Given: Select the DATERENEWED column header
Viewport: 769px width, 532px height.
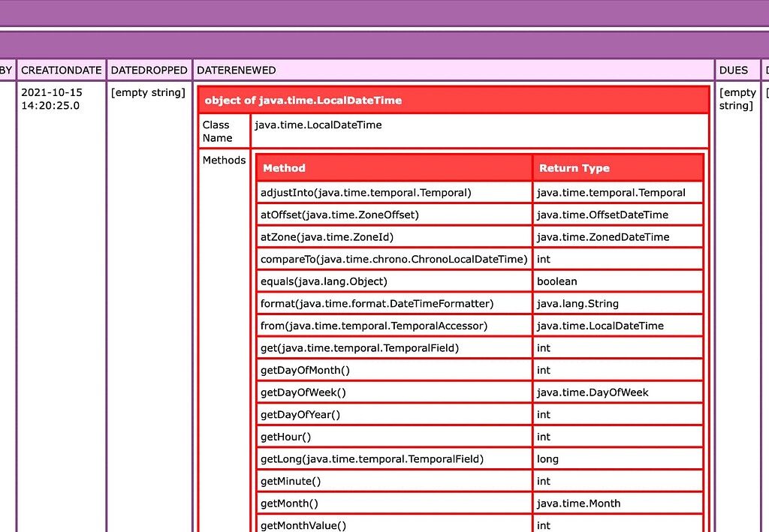Looking at the screenshot, I should tap(237, 70).
